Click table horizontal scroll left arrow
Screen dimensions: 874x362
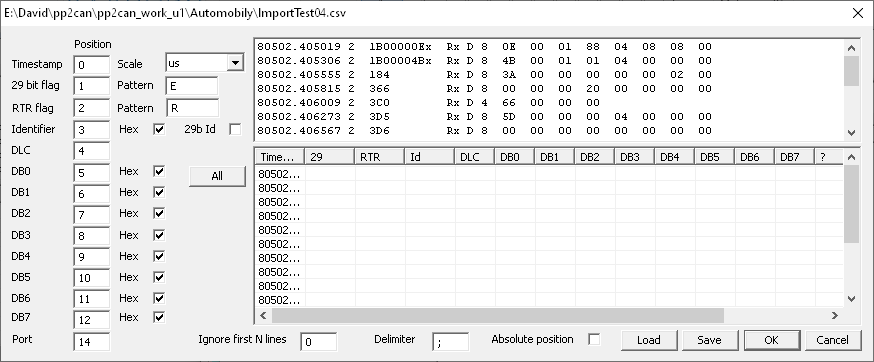tap(263, 316)
